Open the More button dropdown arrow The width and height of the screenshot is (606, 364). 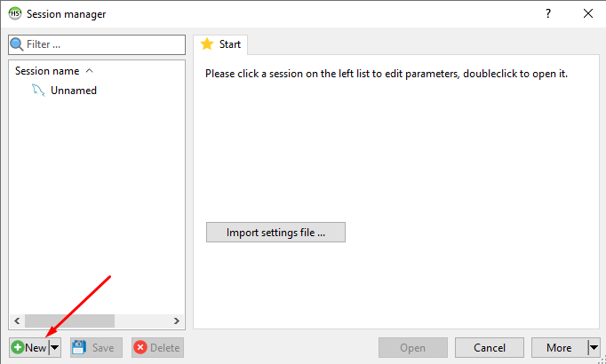(x=594, y=348)
